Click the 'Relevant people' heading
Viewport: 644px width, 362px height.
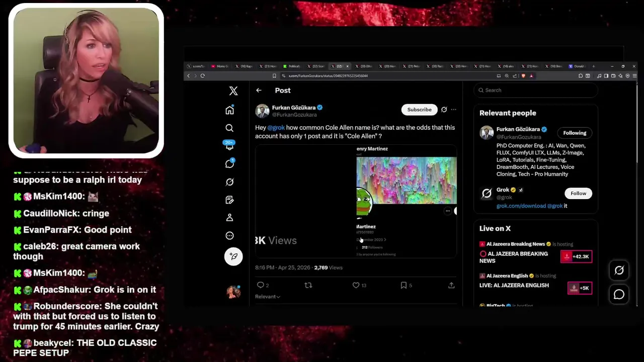[x=508, y=113]
